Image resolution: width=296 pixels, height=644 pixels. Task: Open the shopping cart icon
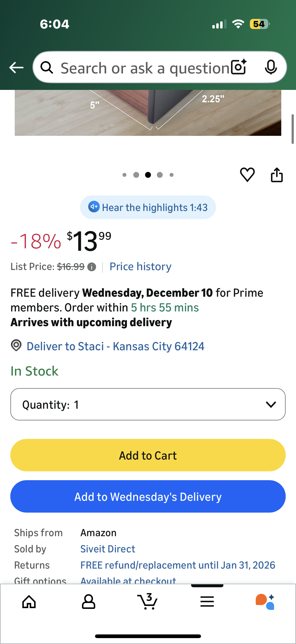point(147,602)
